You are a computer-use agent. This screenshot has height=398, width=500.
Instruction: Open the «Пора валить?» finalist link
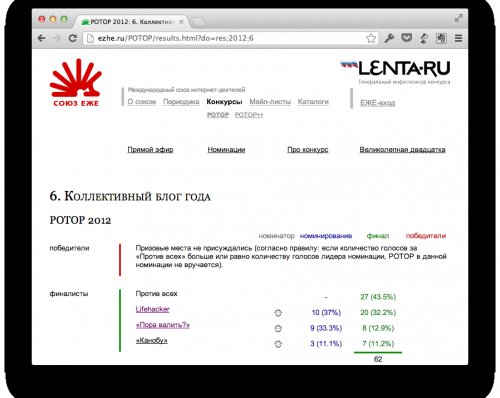click(x=163, y=325)
